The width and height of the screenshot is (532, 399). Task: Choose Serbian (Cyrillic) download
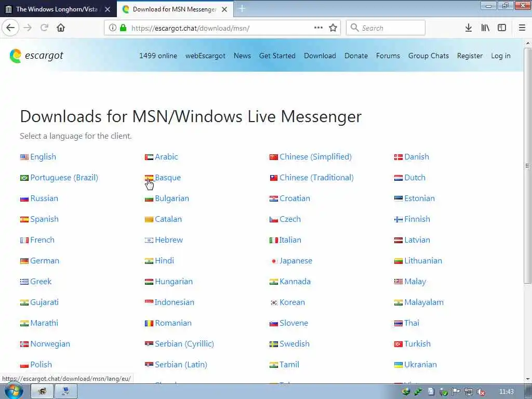point(184,343)
